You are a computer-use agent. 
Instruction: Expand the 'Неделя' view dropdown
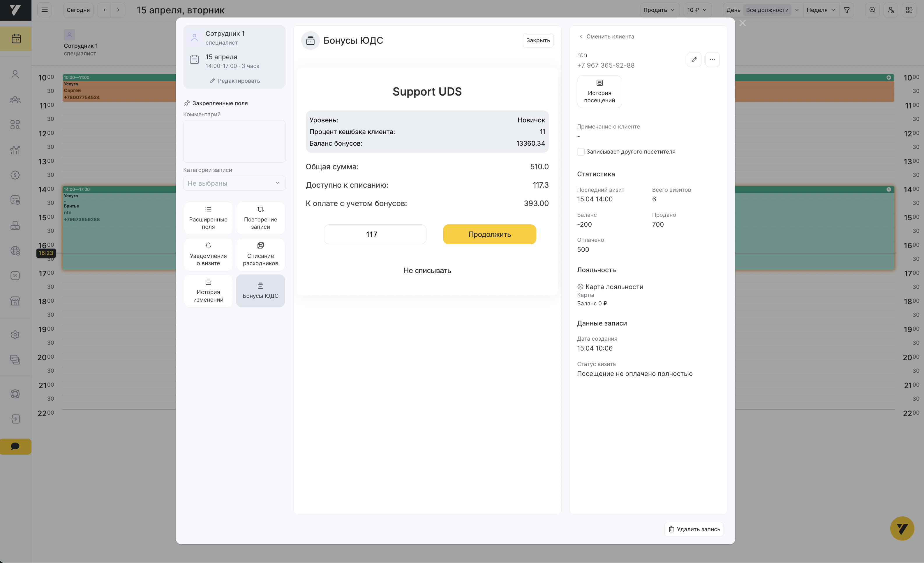tap(821, 10)
